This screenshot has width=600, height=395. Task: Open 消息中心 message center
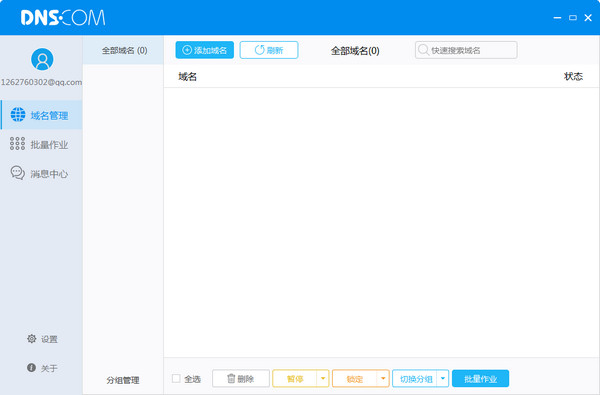(x=41, y=173)
